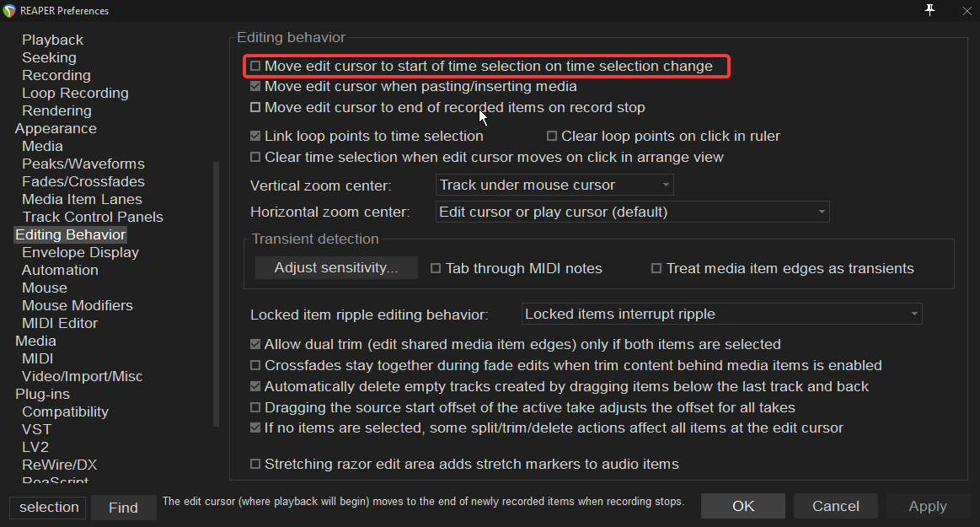Expand Locked item ripple editing behavior dropdown
This screenshot has width=980, height=527.
coord(722,314)
